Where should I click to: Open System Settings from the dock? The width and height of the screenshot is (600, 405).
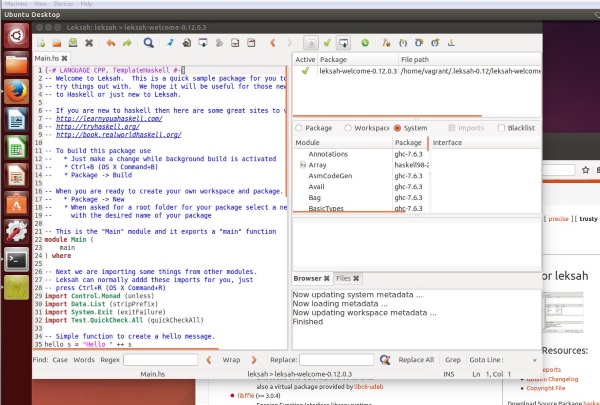click(16, 232)
